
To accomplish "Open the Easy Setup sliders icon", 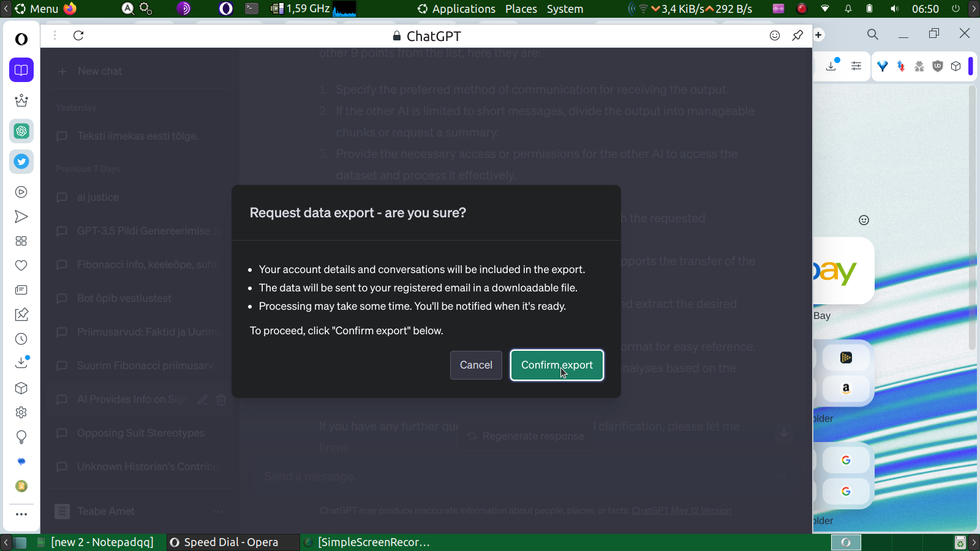I will (x=856, y=66).
